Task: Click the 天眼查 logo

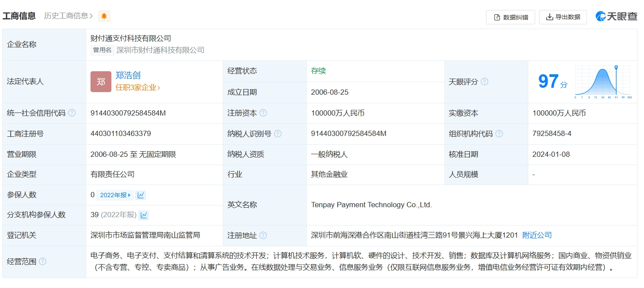Action: pyautogui.click(x=616, y=17)
